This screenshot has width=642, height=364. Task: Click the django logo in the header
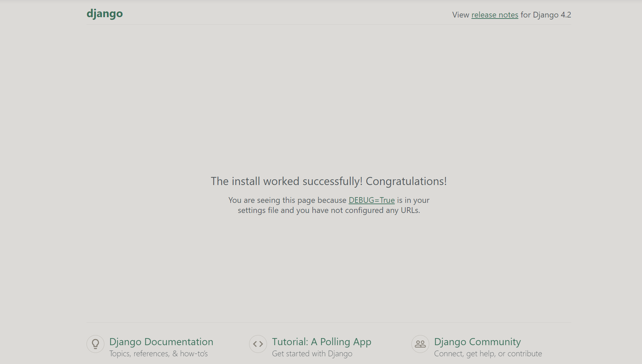click(105, 14)
